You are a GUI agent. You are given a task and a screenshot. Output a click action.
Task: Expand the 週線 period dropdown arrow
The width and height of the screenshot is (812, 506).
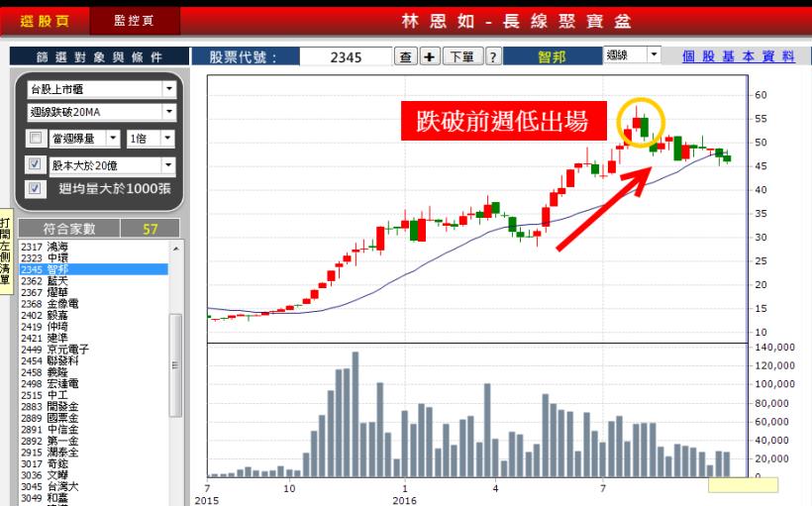(654, 54)
